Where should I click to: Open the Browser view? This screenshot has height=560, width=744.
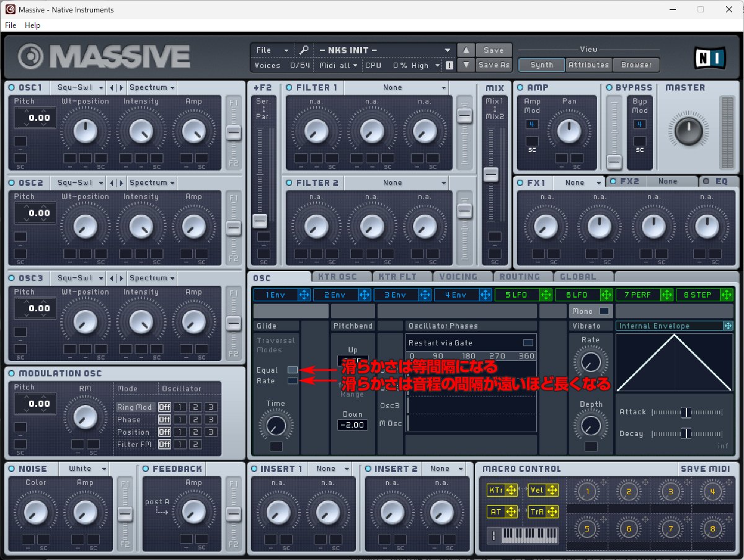coord(636,64)
